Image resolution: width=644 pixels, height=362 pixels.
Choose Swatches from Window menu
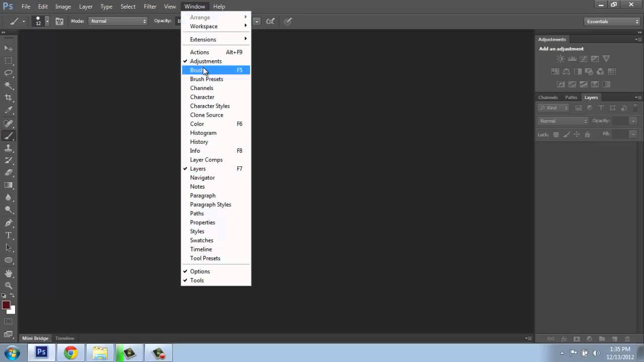(x=215, y=240)
